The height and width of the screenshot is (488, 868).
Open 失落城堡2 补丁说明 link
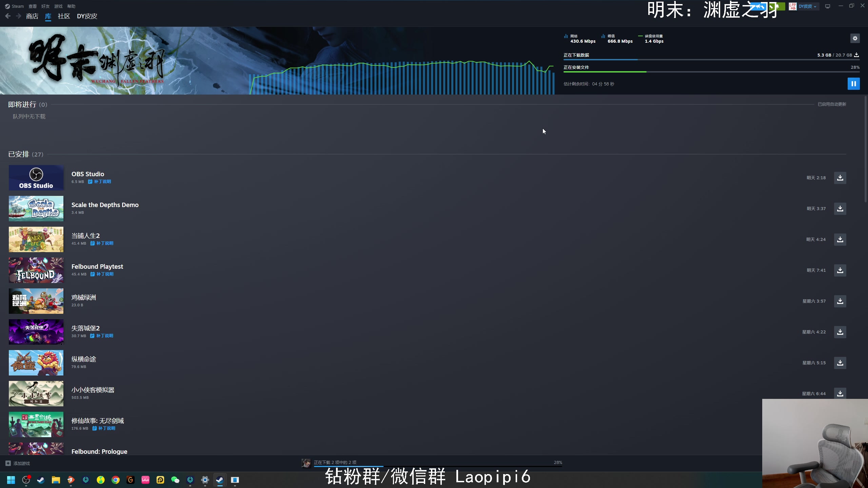101,336
